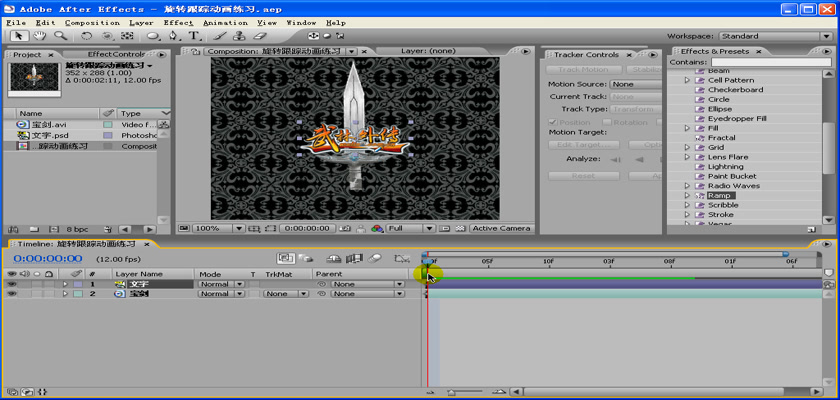Viewport: 840px width, 400px height.
Task: Open the Workspace Standard dropdown
Action: click(776, 36)
